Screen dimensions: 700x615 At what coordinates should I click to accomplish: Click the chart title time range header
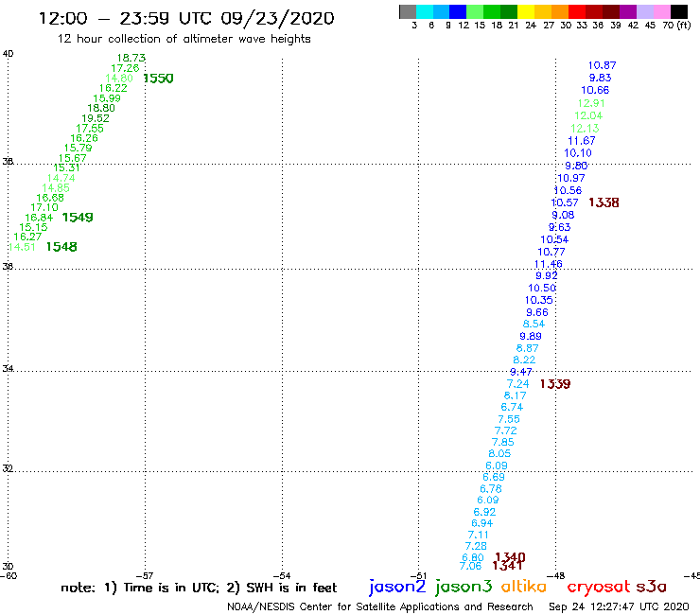(186, 18)
